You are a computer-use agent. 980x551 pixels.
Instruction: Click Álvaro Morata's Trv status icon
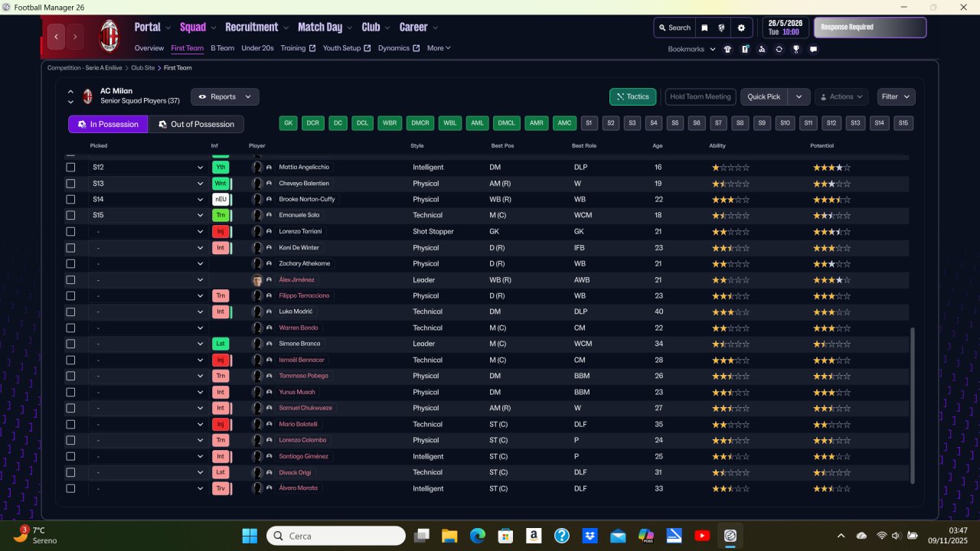point(221,488)
